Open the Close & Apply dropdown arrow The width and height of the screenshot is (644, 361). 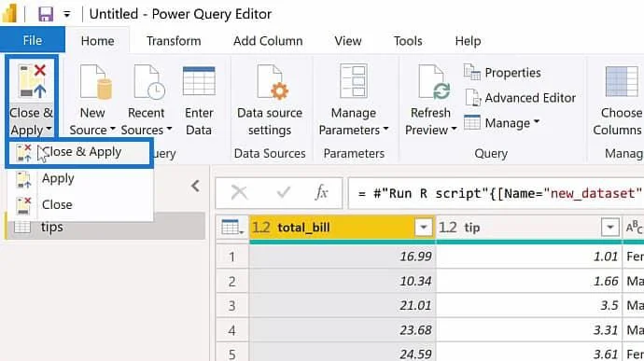(x=49, y=129)
